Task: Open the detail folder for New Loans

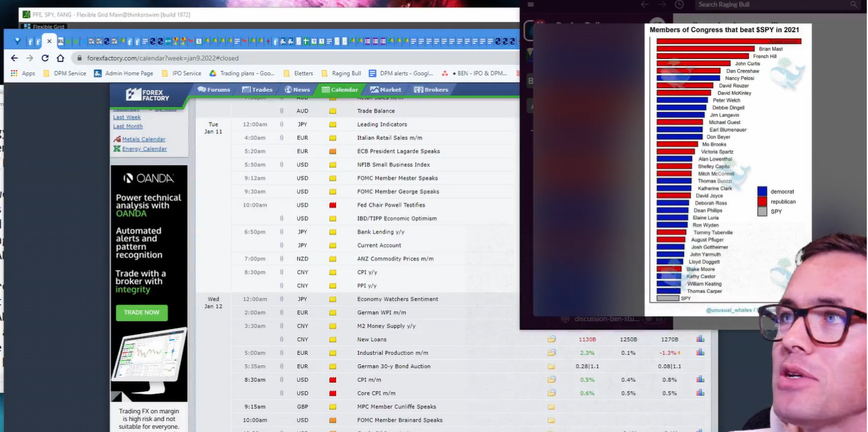Action: (551, 340)
